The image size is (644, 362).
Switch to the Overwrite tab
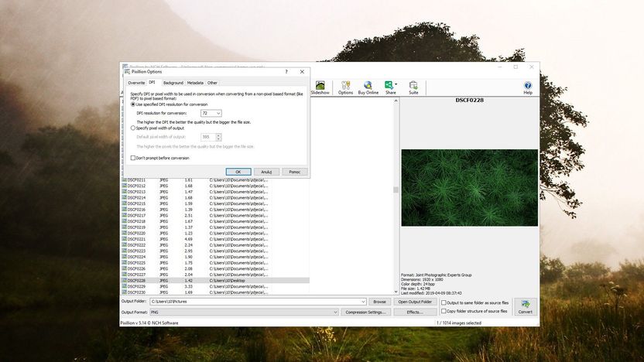pos(136,83)
